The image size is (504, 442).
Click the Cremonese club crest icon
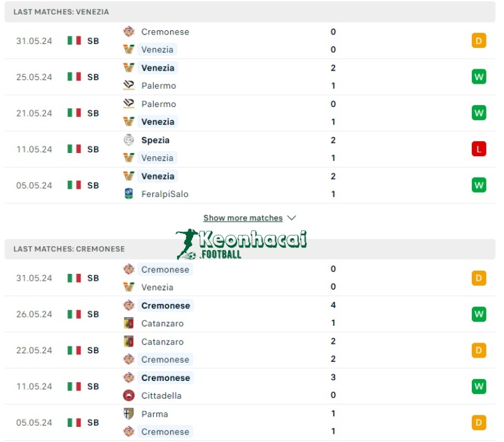(129, 31)
